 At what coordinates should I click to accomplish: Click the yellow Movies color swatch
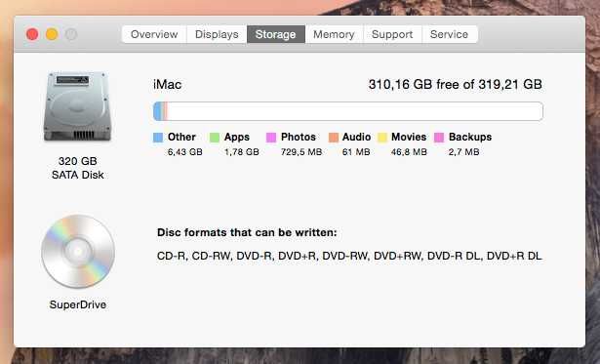(382, 138)
